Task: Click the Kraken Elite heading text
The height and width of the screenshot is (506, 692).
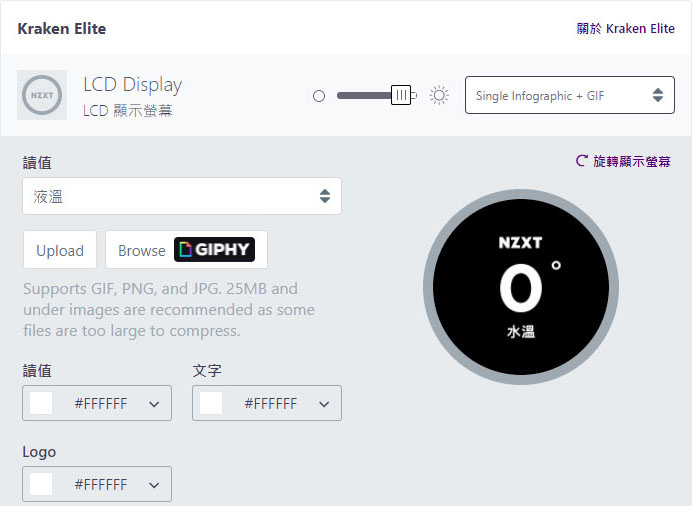Action: 62,29
